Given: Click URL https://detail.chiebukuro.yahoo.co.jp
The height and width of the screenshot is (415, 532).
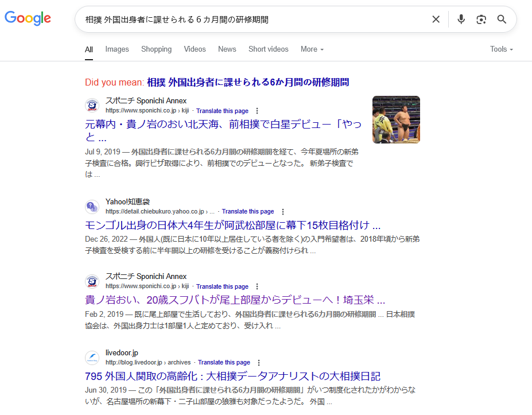Looking at the screenshot, I should pos(160,211).
